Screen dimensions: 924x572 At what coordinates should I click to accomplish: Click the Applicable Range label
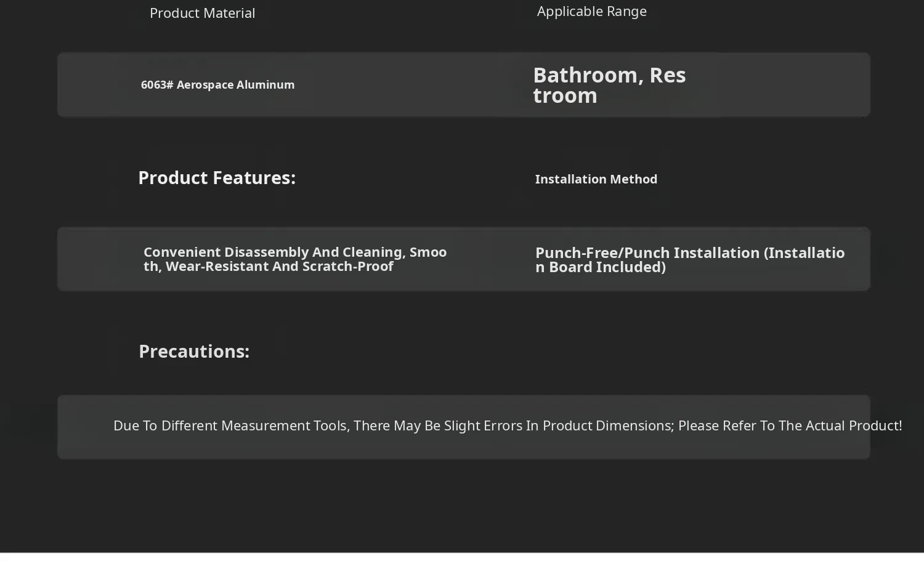point(592,11)
